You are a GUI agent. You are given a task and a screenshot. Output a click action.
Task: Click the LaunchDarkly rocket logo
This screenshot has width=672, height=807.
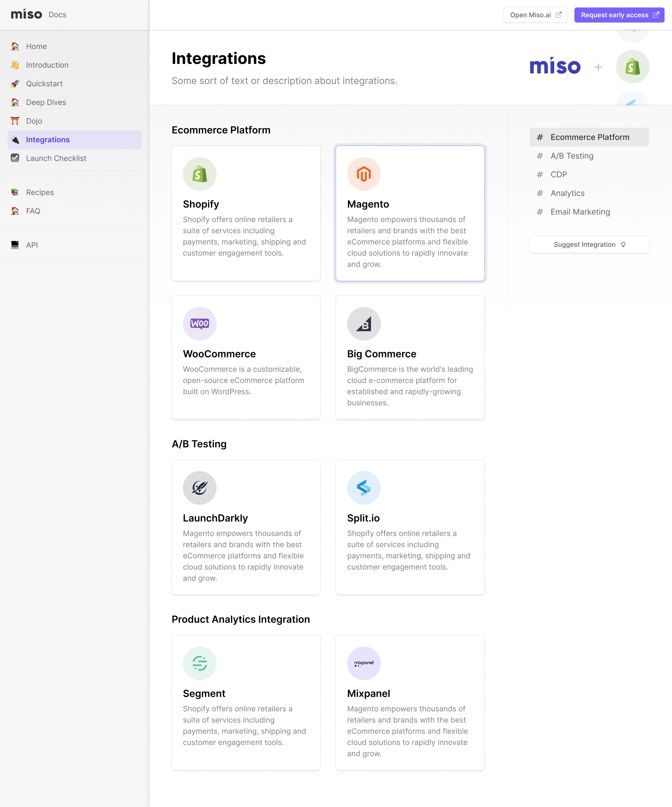pos(199,488)
